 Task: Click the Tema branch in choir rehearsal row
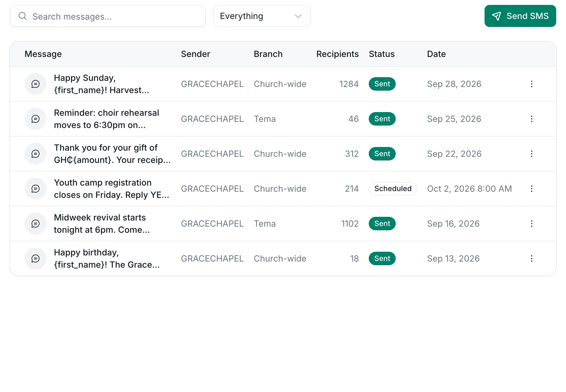pyautogui.click(x=265, y=119)
